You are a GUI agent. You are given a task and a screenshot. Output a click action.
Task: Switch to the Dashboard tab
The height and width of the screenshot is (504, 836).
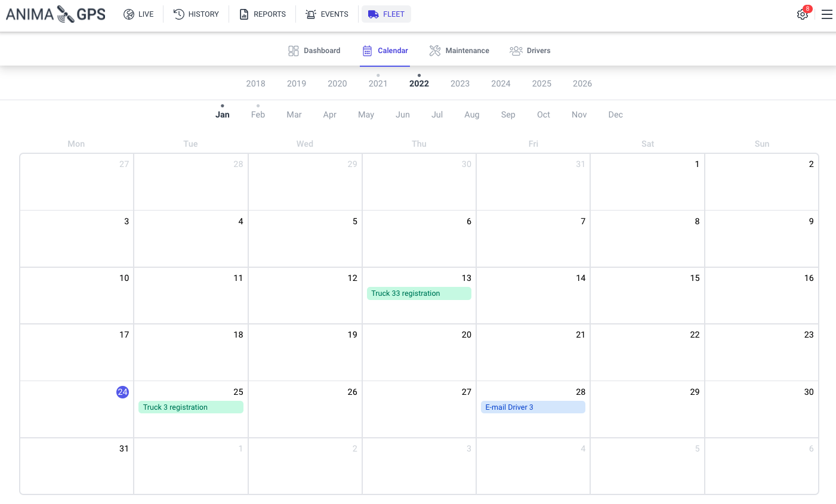(314, 50)
